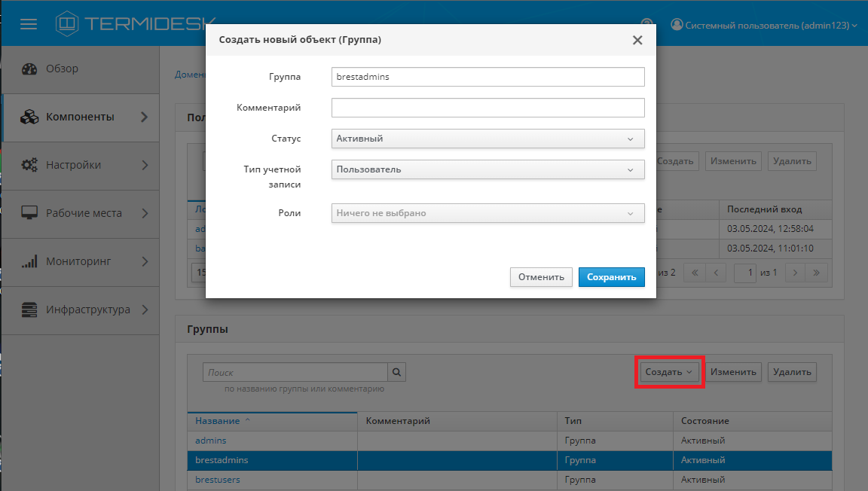Expand the Настройки menu chevron
Image resolution: width=868 pixels, height=491 pixels.
145,165
